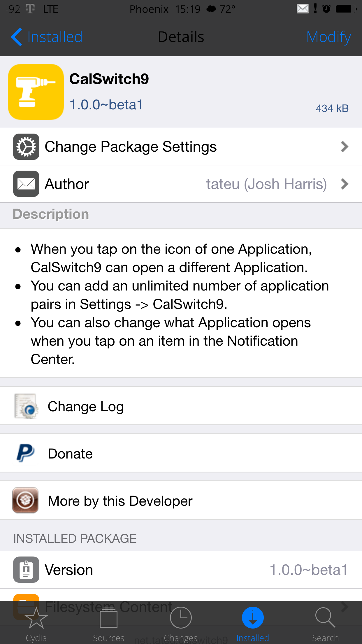Tap the Cydia box icon for More by this Developer
The width and height of the screenshot is (362, 644).
(x=25, y=500)
